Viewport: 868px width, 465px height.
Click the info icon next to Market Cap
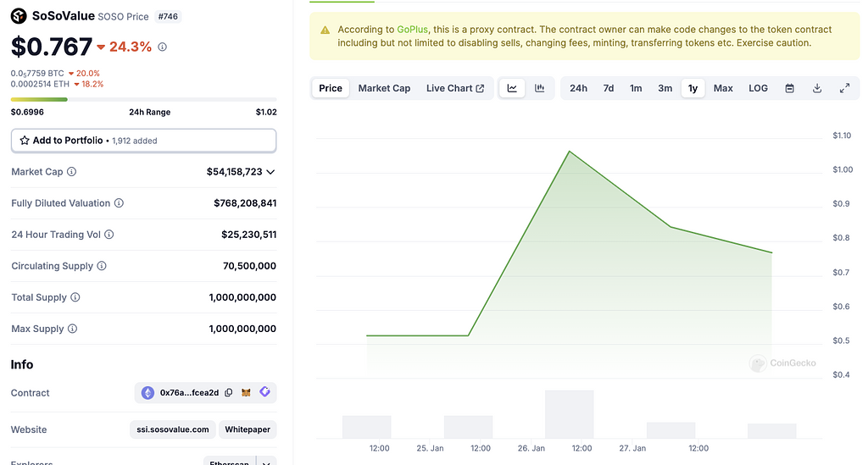pos(71,172)
